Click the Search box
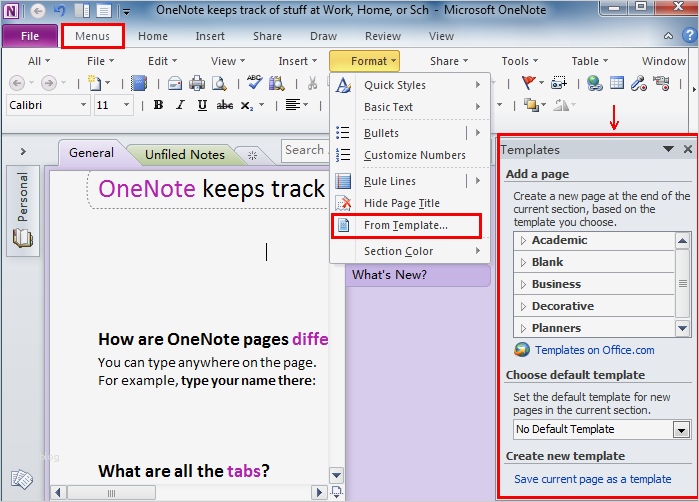The image size is (699, 502). 305,150
